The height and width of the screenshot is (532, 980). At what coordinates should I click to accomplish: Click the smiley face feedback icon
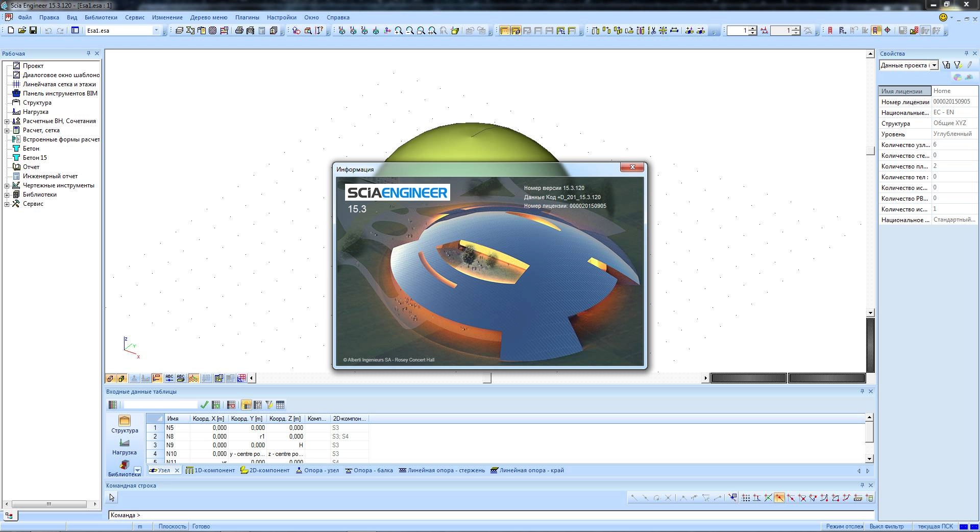pos(943,18)
